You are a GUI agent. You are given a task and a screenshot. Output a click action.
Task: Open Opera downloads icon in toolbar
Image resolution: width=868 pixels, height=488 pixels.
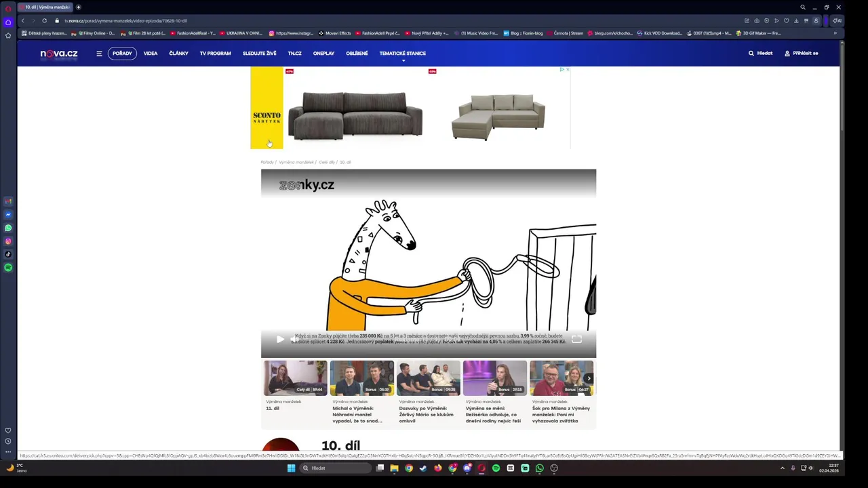(x=796, y=21)
